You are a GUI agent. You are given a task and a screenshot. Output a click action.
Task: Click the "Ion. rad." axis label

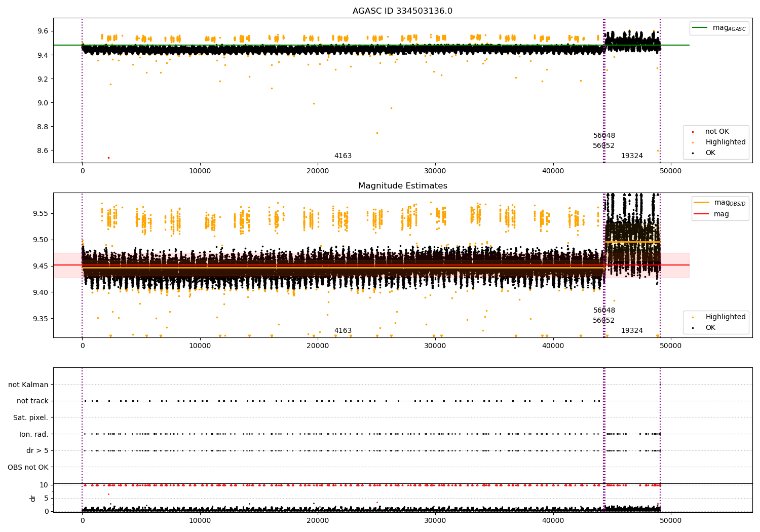click(x=34, y=434)
